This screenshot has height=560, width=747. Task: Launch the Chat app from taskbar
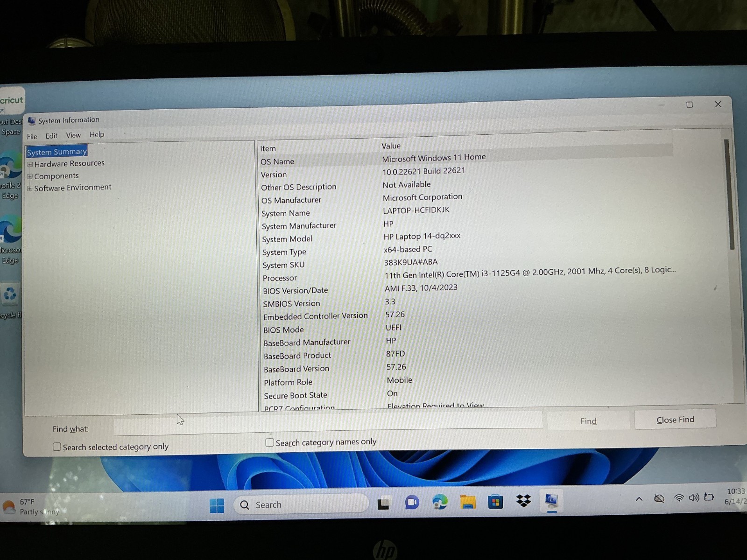[x=412, y=503]
